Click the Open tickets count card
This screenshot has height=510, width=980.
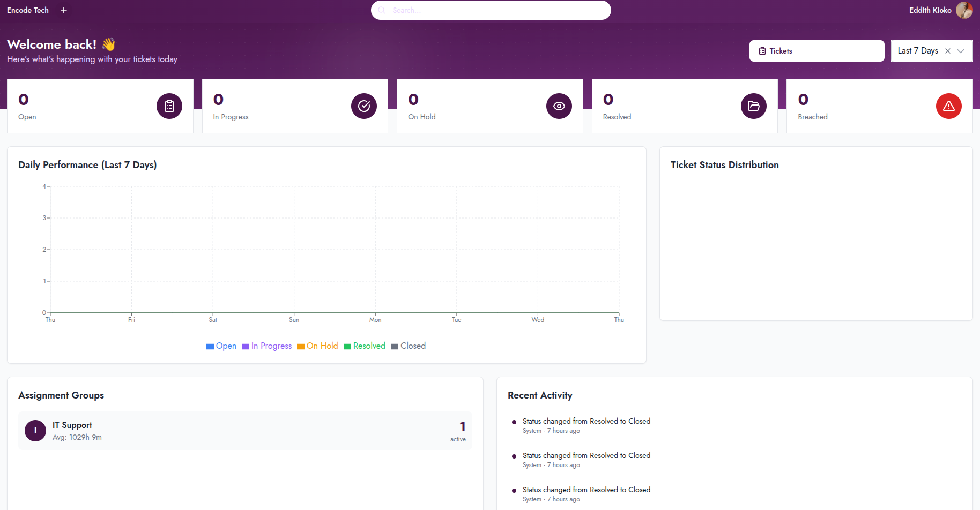tap(100, 106)
